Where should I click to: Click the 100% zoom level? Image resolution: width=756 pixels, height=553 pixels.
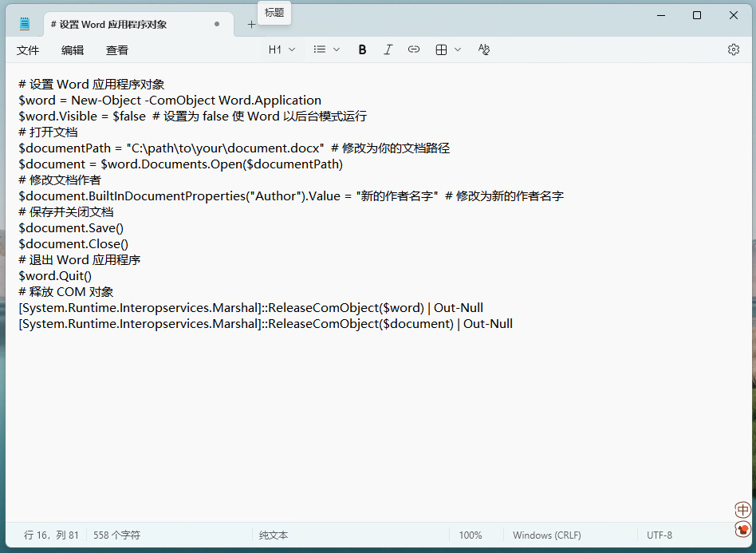point(470,535)
